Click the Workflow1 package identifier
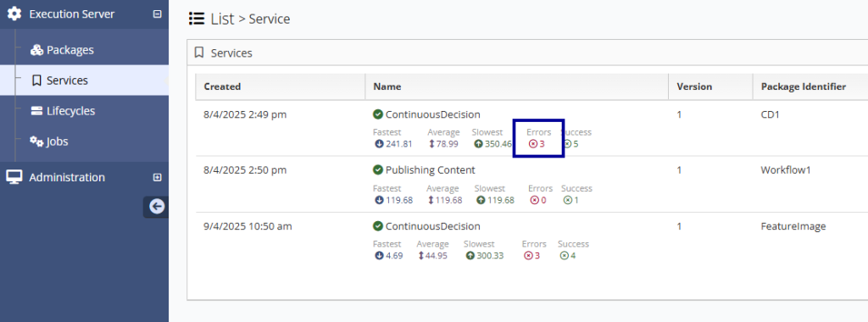Image resolution: width=868 pixels, height=322 pixels. (x=786, y=169)
